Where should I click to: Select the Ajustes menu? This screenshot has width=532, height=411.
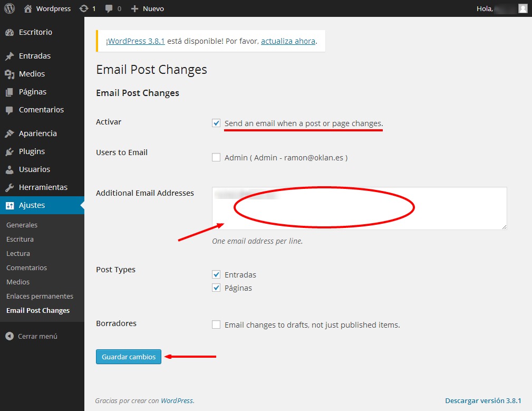tap(42, 205)
